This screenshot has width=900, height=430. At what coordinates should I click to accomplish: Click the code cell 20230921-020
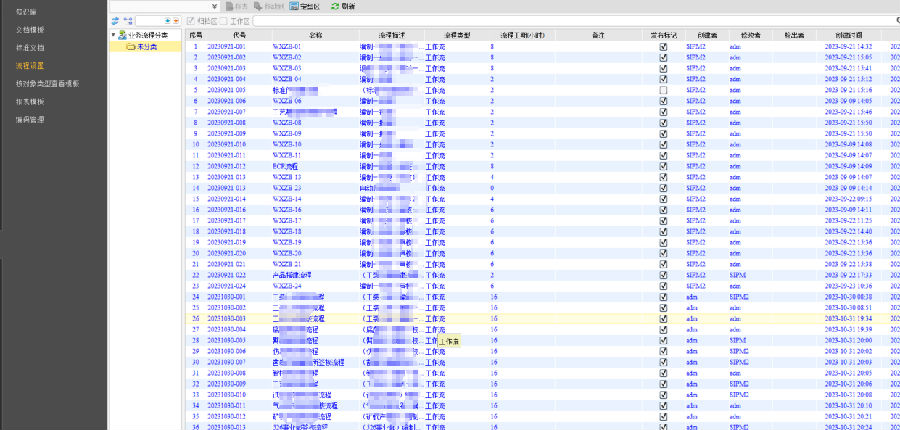pos(227,253)
